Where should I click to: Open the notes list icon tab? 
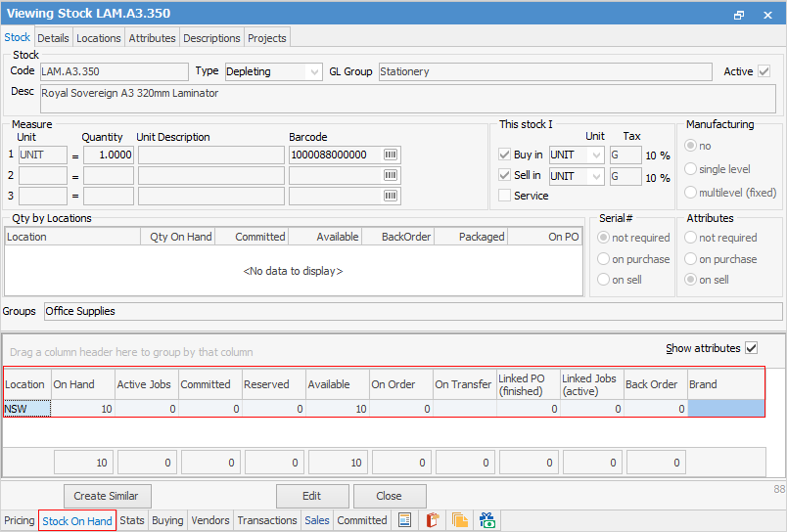point(404,520)
